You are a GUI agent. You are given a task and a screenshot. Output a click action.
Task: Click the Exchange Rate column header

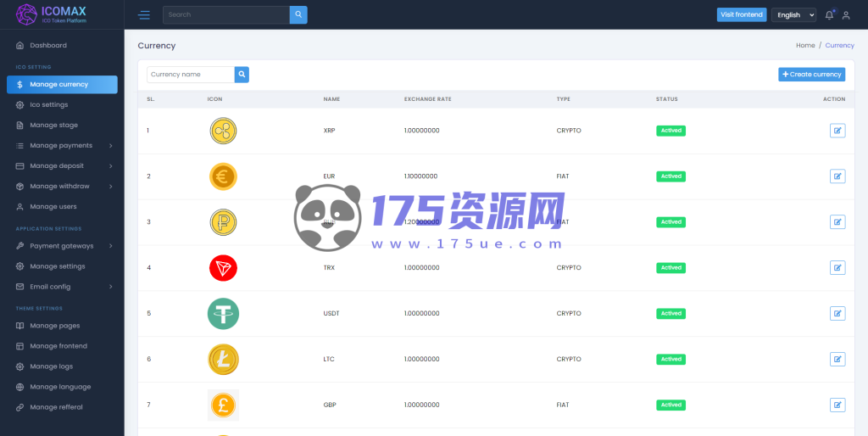[428, 99]
